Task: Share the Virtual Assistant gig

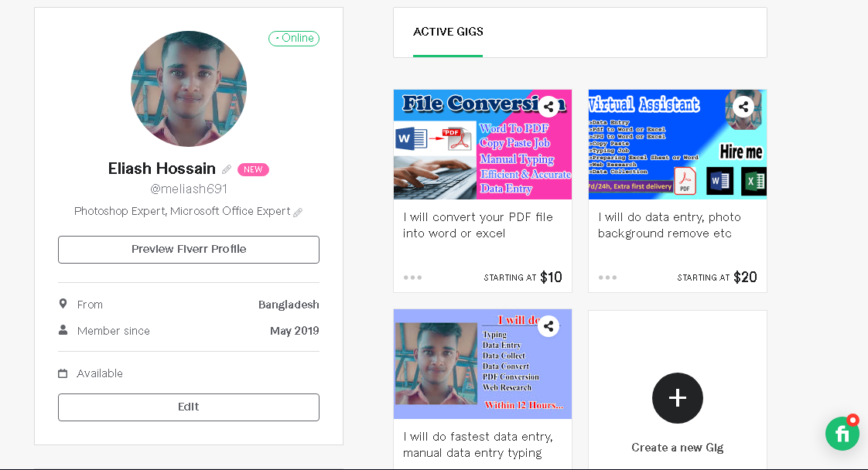Action: [x=743, y=107]
